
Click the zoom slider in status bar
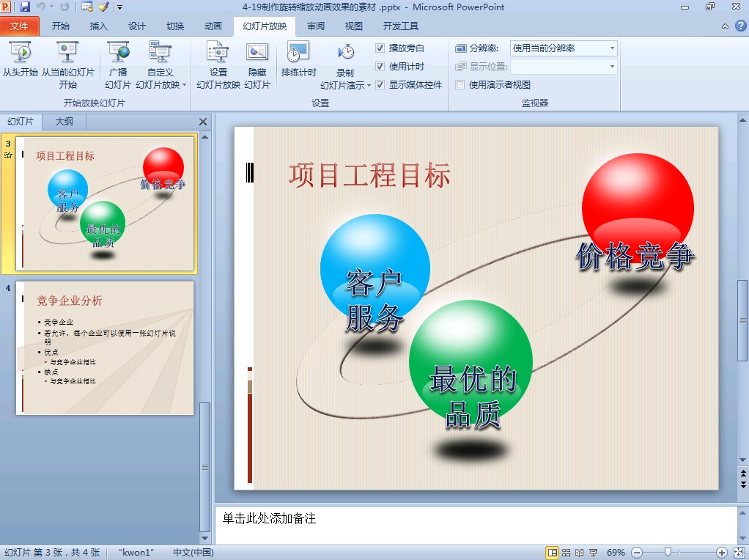[x=668, y=552]
